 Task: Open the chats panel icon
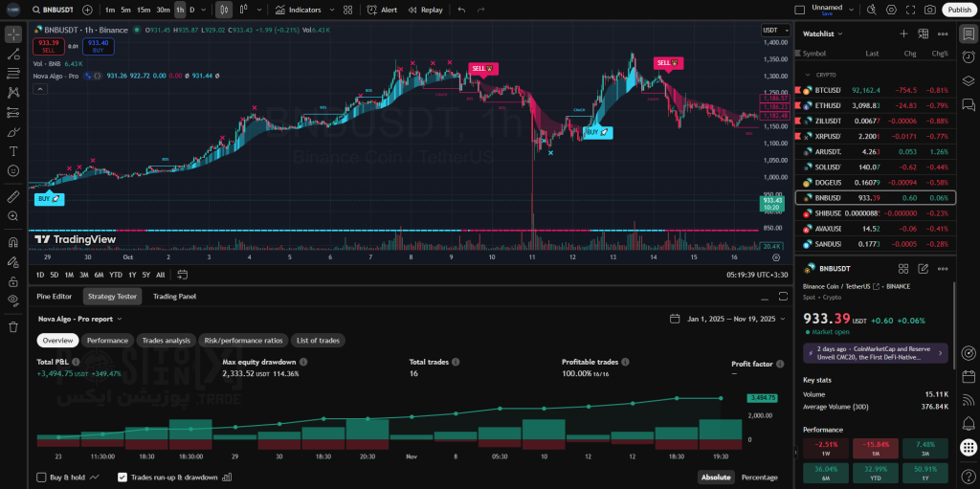pos(969,103)
